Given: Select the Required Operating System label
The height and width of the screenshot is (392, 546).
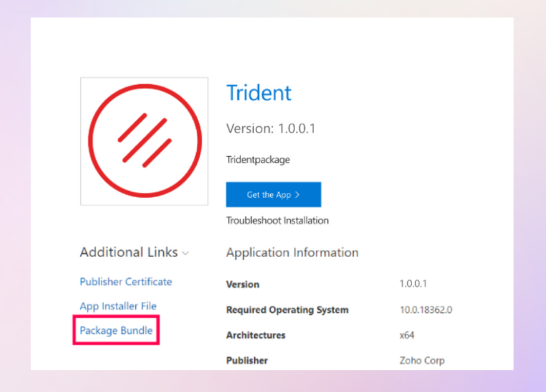Looking at the screenshot, I should [287, 310].
